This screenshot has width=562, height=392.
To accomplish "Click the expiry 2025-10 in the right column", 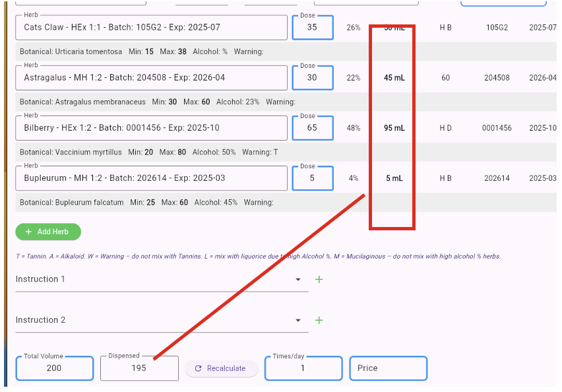I will pyautogui.click(x=543, y=128).
